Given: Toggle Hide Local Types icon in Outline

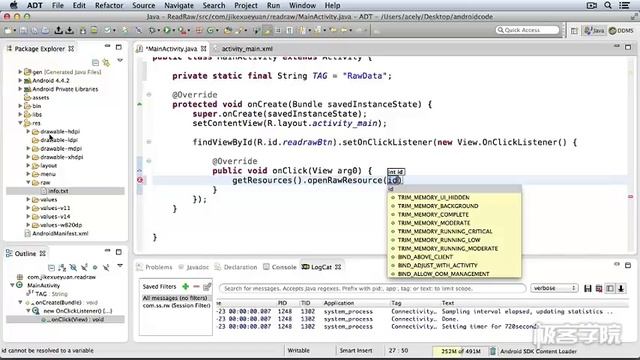Looking at the screenshot, I should 106,268.
